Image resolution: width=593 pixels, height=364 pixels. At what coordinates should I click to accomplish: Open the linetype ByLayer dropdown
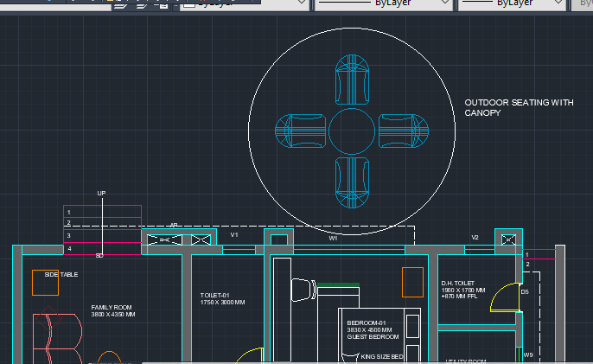pyautogui.click(x=384, y=3)
